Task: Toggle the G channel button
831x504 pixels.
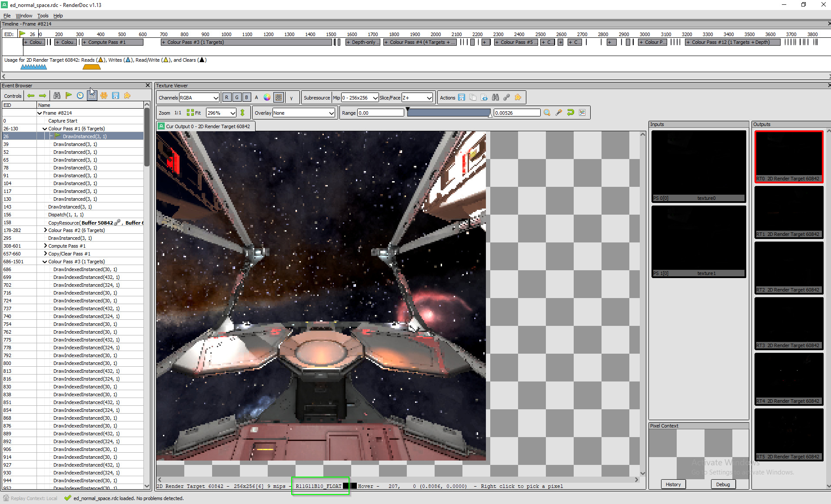Action: pos(237,98)
